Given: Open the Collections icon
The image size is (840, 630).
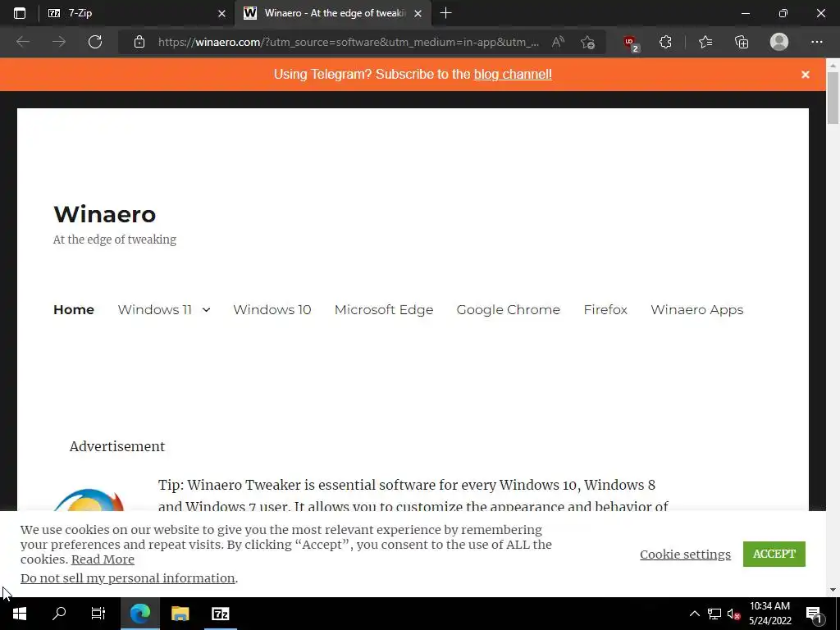Looking at the screenshot, I should coord(742,42).
